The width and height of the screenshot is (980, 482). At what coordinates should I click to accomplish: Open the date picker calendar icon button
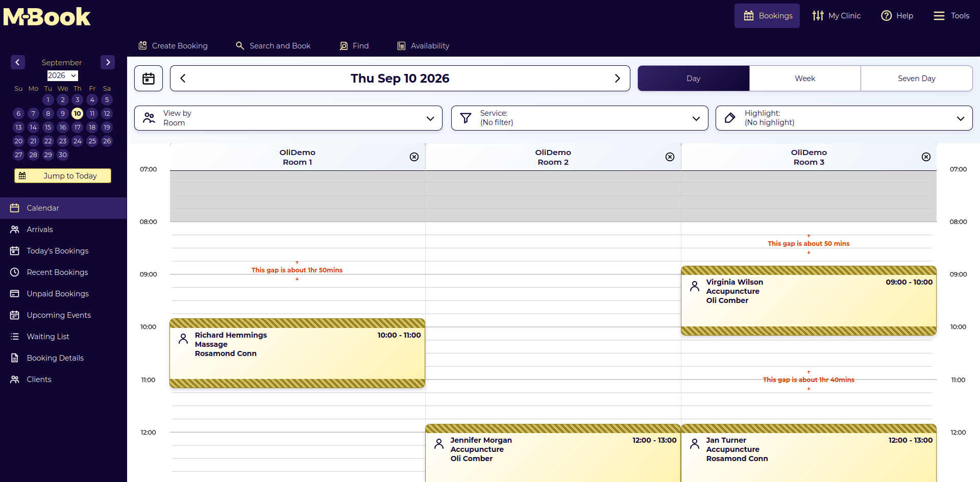pos(149,79)
